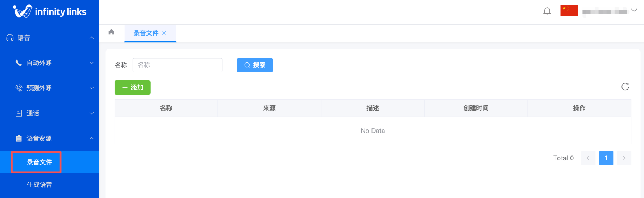
Task: Click the China flag language icon
Action: tap(569, 11)
